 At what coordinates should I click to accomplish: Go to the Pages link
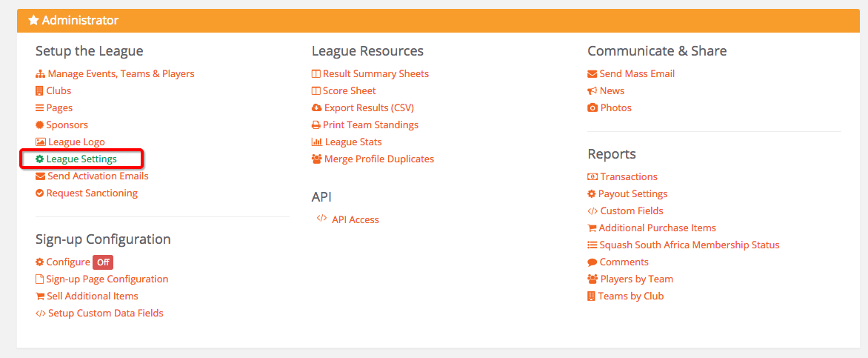tap(59, 108)
